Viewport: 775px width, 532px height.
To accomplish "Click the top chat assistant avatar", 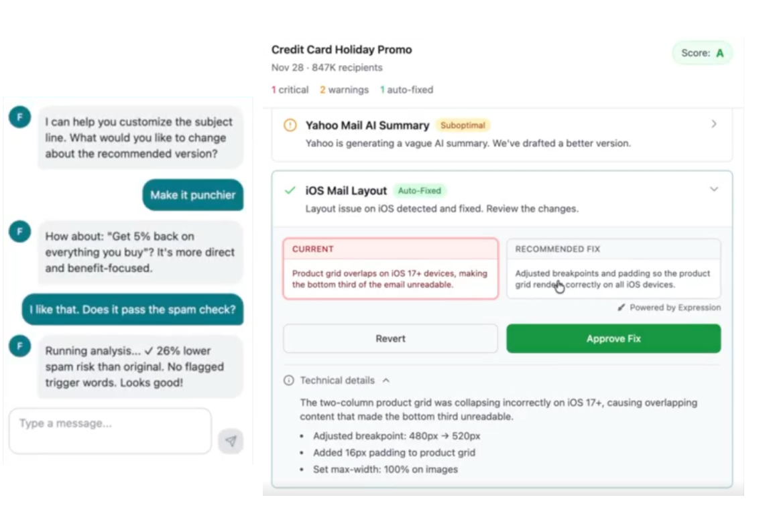I will click(19, 117).
